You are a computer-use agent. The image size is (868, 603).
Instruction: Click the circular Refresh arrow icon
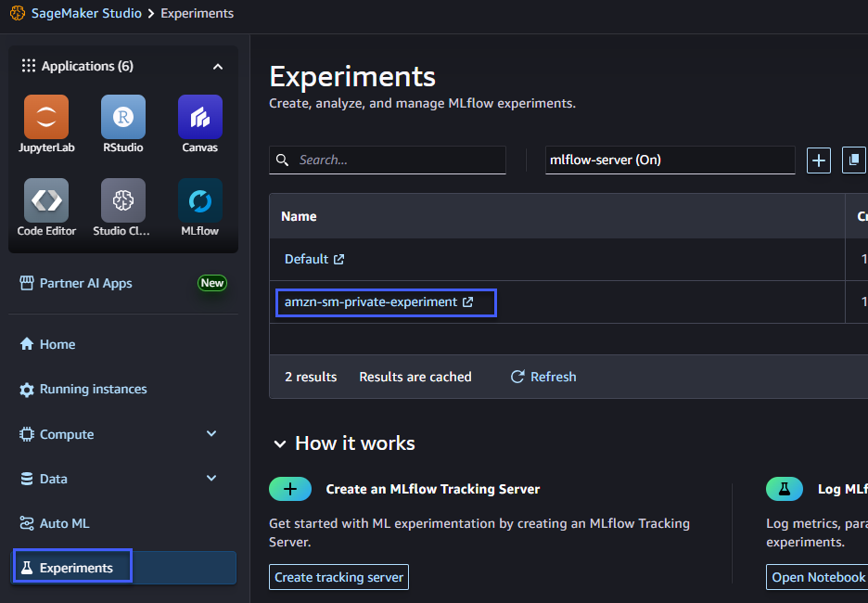click(x=517, y=377)
